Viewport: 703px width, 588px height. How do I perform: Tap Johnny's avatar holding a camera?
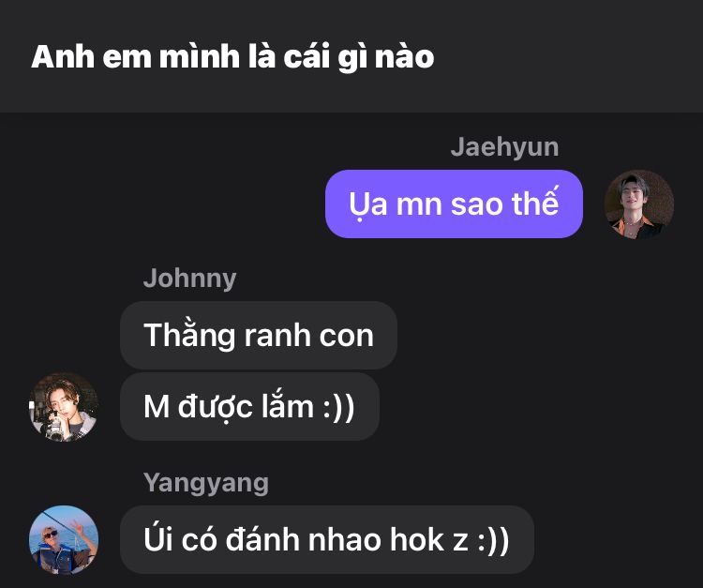tap(64, 407)
